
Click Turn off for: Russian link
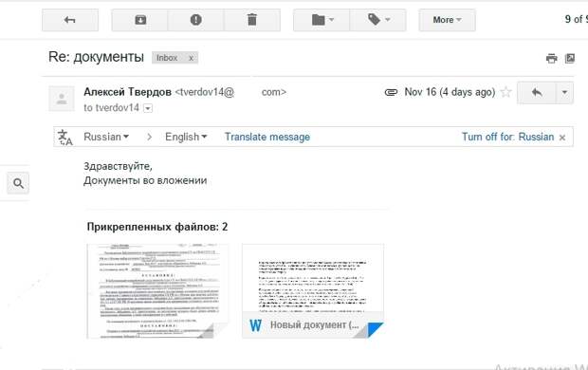[507, 137]
